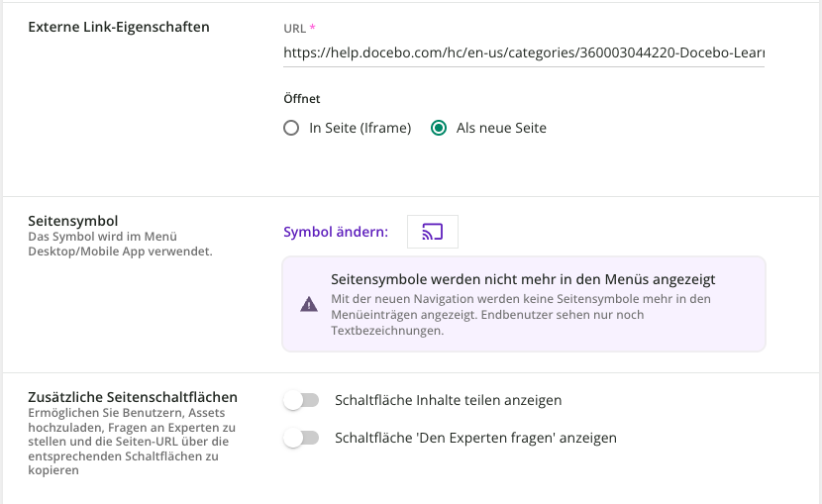Click 'Ermöglichen Sie Benutzern, Assets' description
Image resolution: width=822 pixels, height=504 pixels.
point(132,442)
